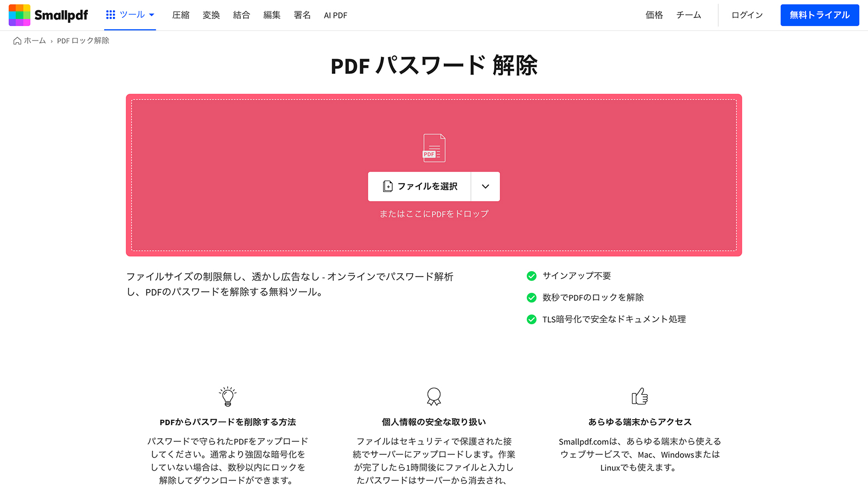This screenshot has height=488, width=868.
Task: Click the ログイン link
Action: (x=747, y=15)
